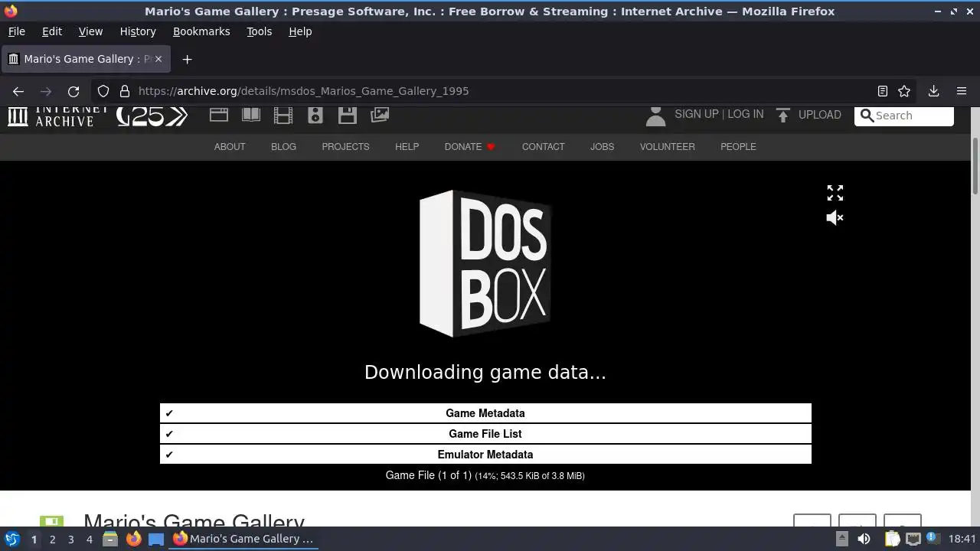
Task: Open a new browser tab
Action: coord(187,59)
